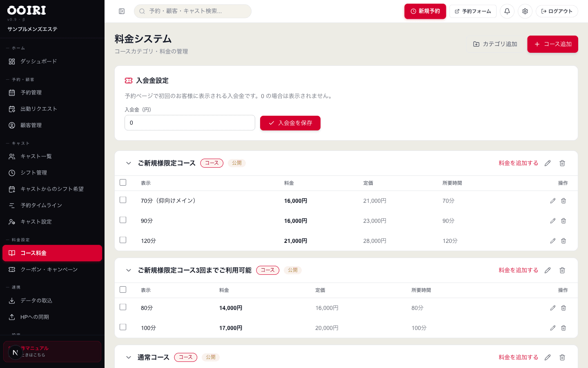
Task: Delete the ご新規様限定コース category trash icon
Action: pyautogui.click(x=562, y=163)
